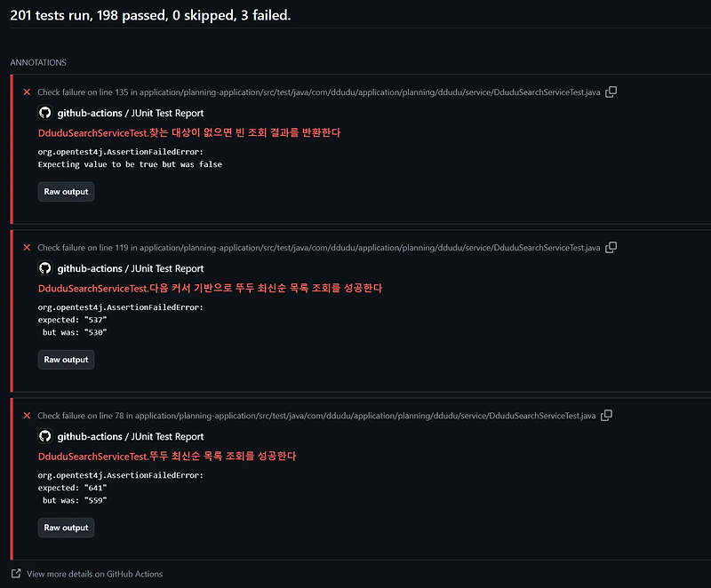This screenshot has height=588, width=711.
Task: Click Raw output for the first test failure
Action: pyautogui.click(x=66, y=191)
